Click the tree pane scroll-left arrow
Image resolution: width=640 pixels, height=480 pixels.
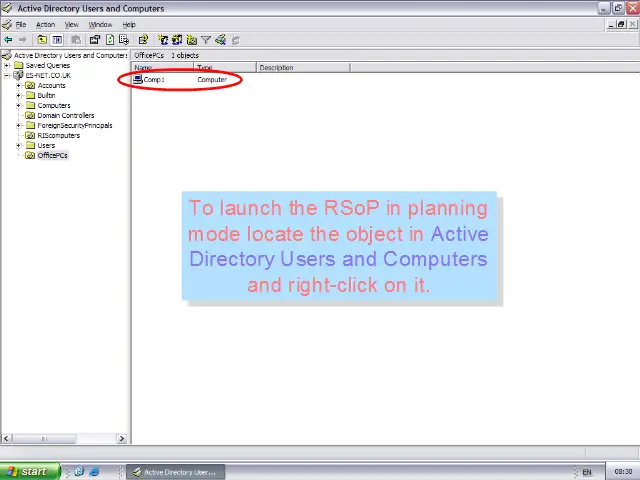coord(6,439)
